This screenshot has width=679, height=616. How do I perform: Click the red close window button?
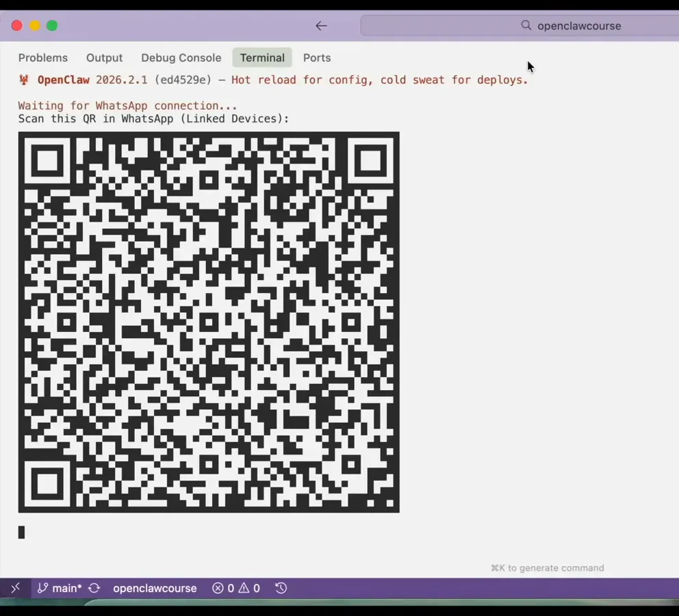[17, 25]
